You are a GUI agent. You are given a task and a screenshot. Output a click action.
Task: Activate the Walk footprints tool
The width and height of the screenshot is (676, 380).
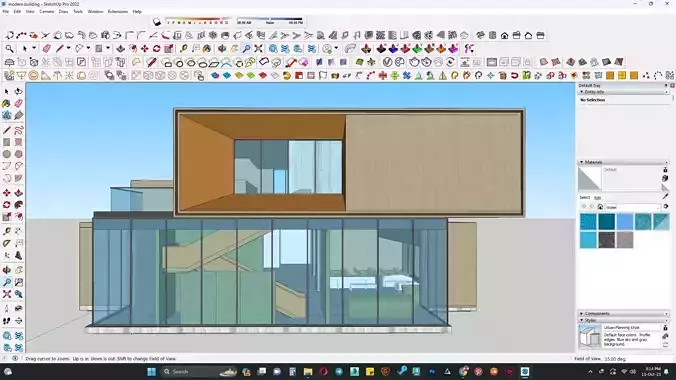(x=6, y=321)
